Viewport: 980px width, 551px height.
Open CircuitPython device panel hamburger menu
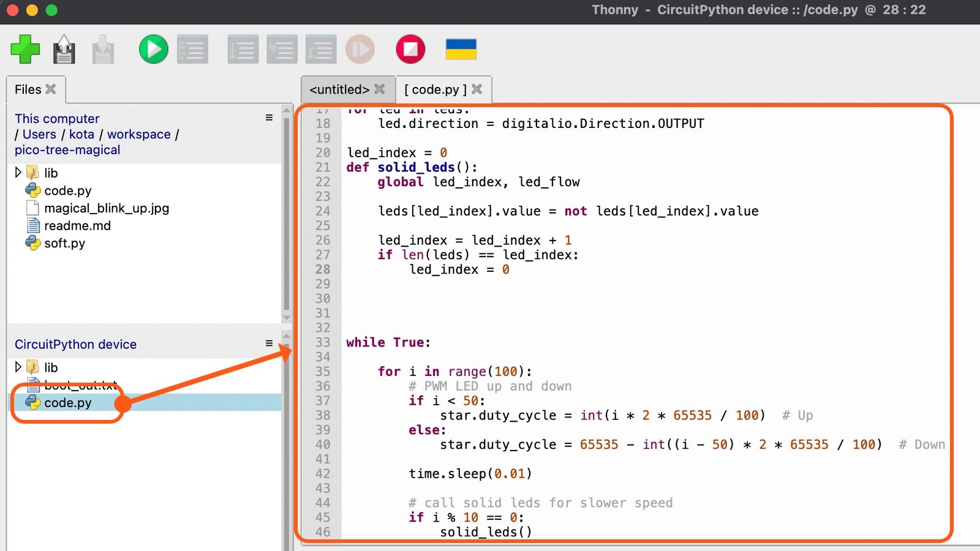(269, 343)
